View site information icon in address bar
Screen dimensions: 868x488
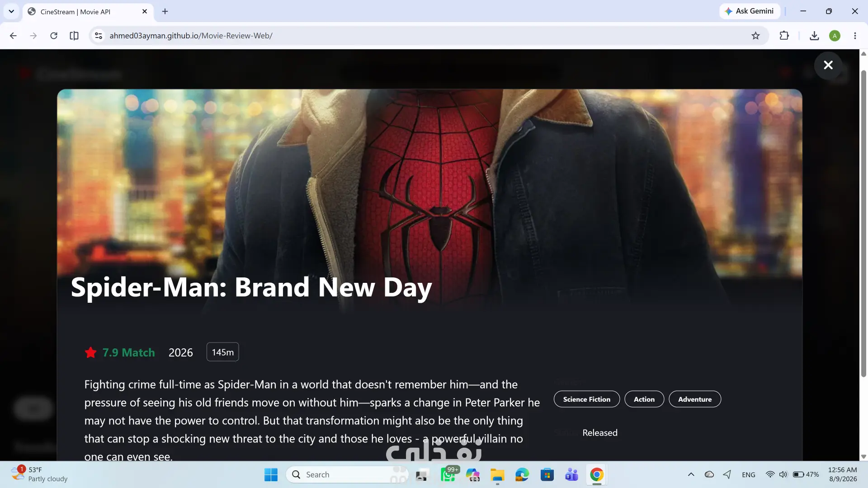click(98, 36)
